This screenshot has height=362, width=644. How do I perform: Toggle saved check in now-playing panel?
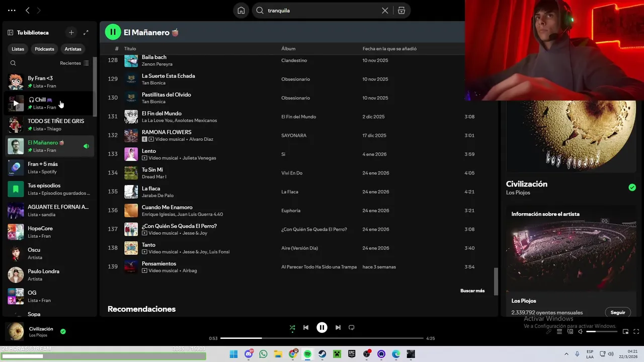[632, 188]
